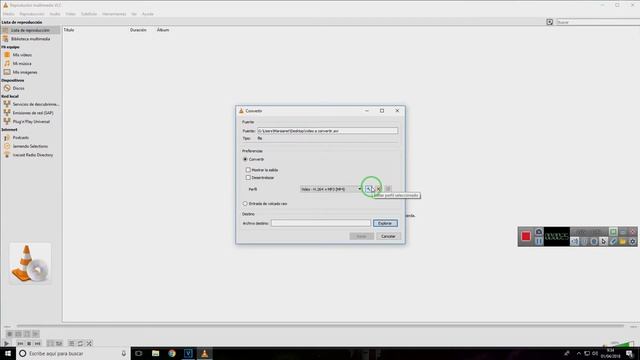Click the pause recording button

point(539,241)
